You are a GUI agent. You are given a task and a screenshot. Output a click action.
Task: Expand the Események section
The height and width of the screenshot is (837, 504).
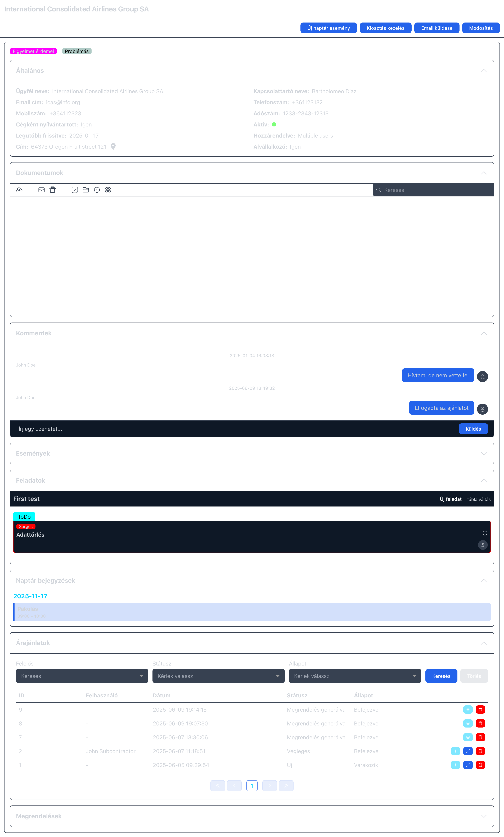click(484, 453)
